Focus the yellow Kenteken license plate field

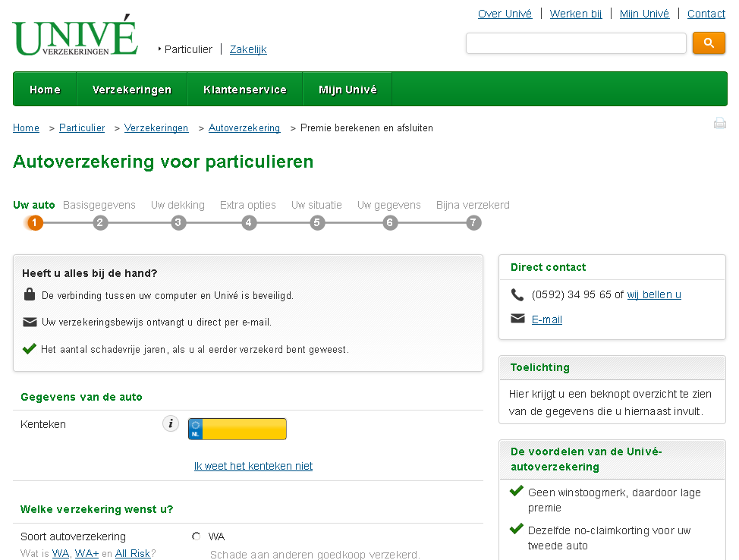(x=244, y=429)
